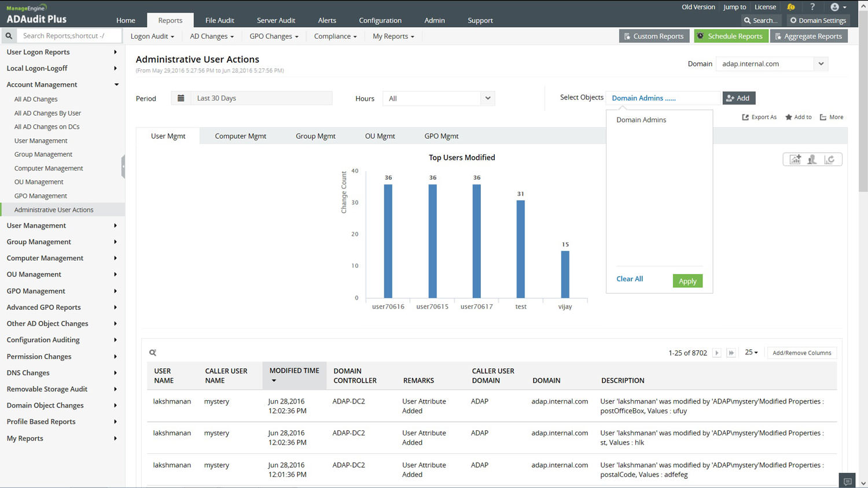Click the Search Reports input field

(69, 36)
